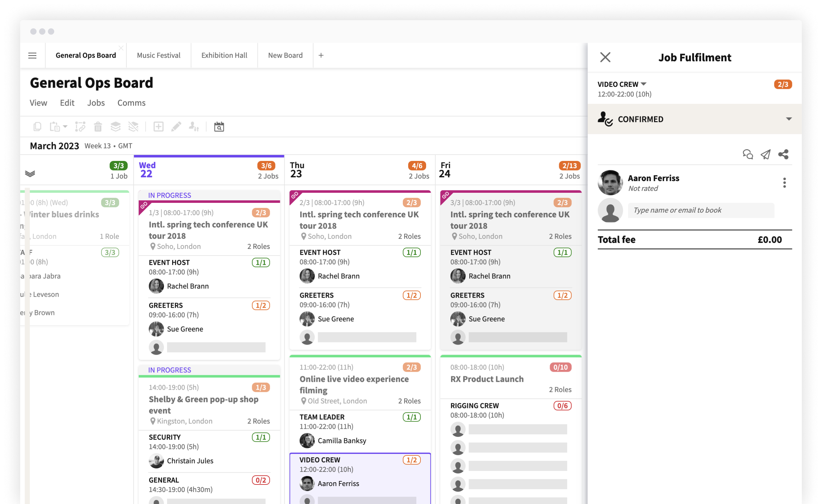822x504 pixels.
Task: Open the Comms menu
Action: click(x=131, y=103)
